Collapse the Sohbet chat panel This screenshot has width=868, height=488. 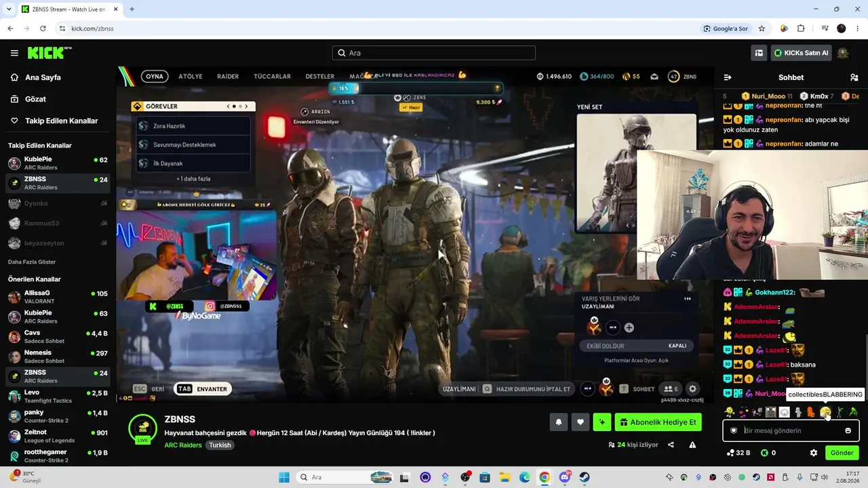(728, 77)
